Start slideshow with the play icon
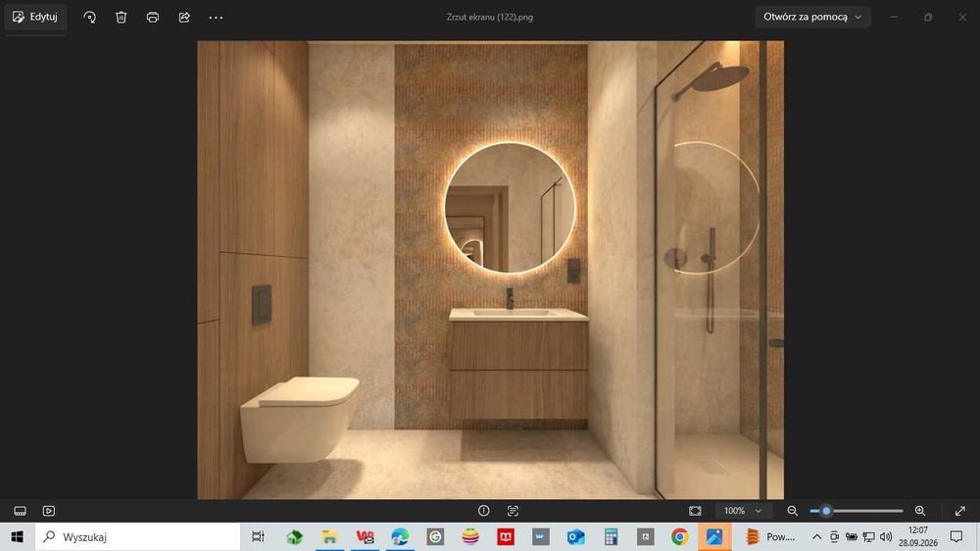The image size is (980, 551). 49,511
